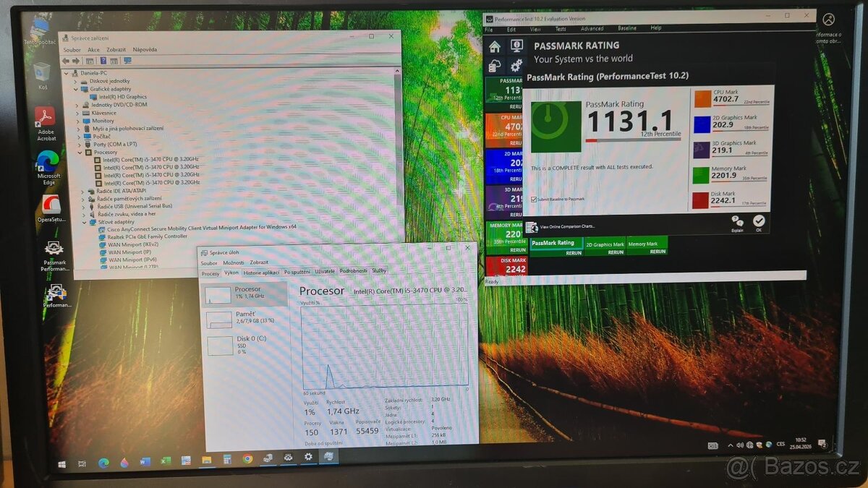Viewport: 868px width, 488px height.
Task: Open the PerformanceTest home icon
Action: pos(495,47)
